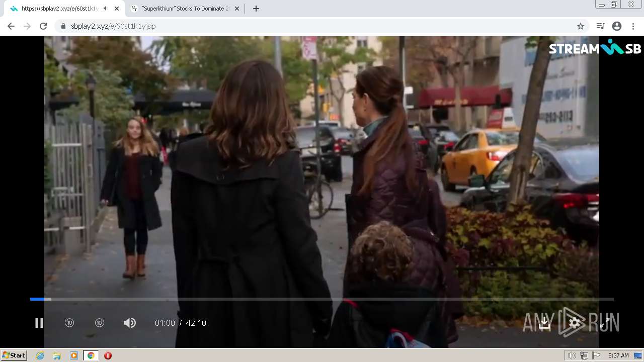Viewport: 644px width, 362px height.
Task: Open the browser media control button
Action: tap(600, 26)
